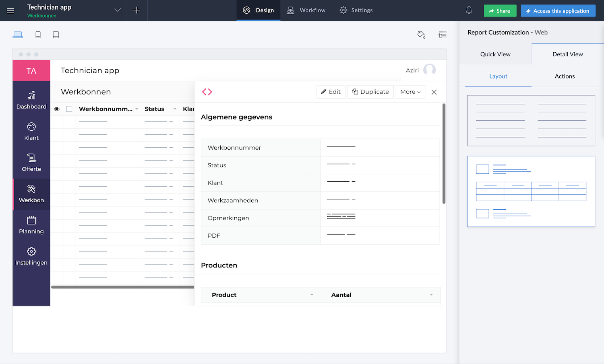604x364 pixels.
Task: Switch to tablet preview device icon
Action: [56, 35]
